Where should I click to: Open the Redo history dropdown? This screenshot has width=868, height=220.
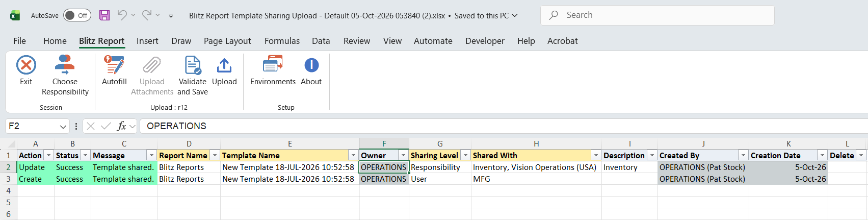[x=157, y=15]
